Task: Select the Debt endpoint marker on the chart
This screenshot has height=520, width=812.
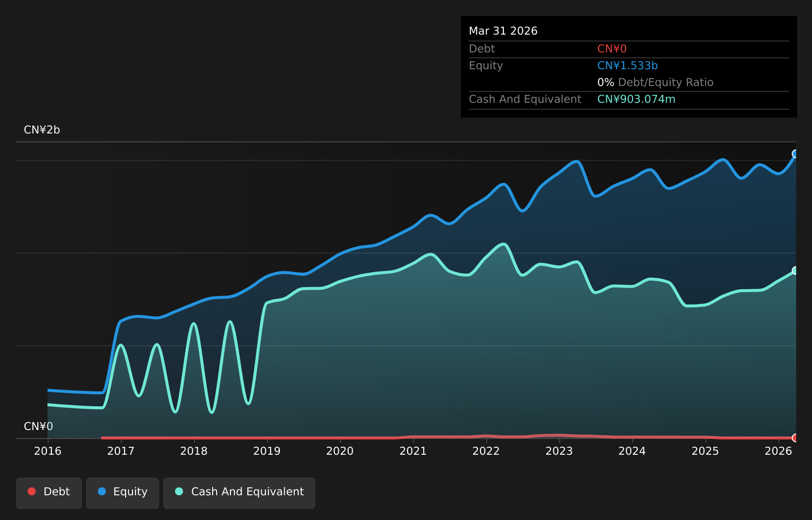Action: 796,438
